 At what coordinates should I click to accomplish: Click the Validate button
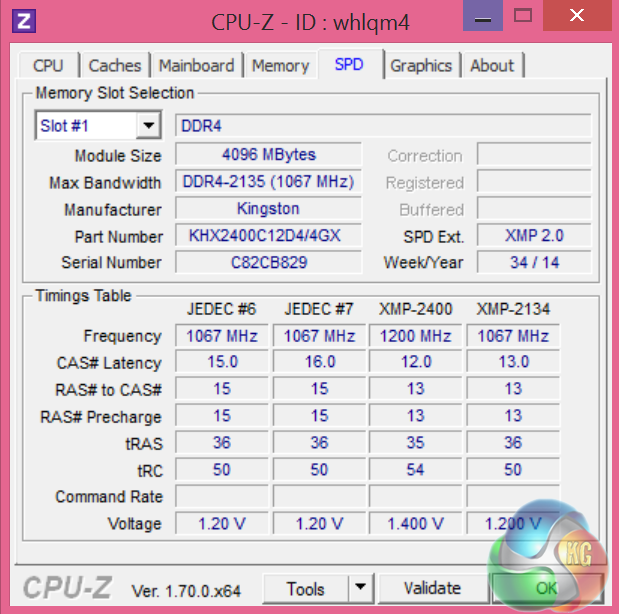[433, 588]
